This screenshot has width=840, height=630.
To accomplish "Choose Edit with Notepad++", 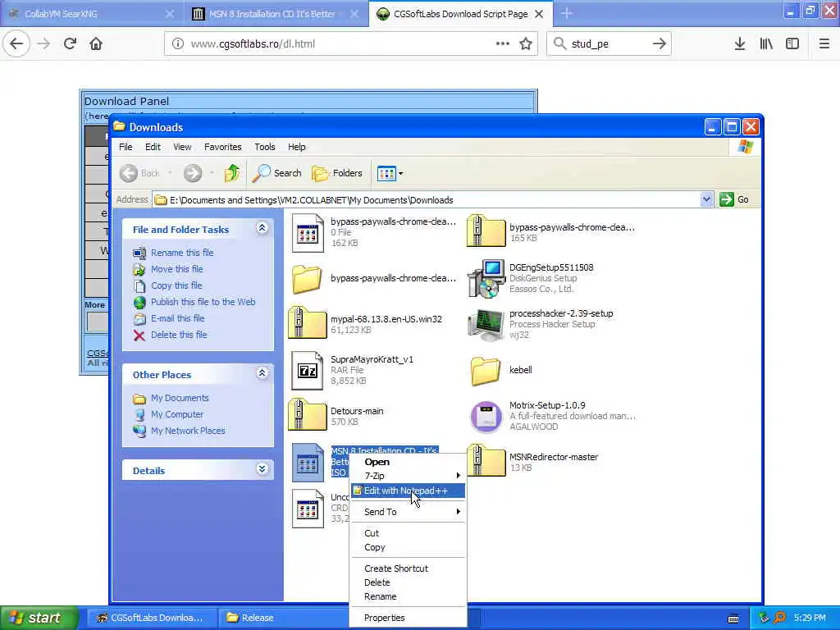I will 408,491.
